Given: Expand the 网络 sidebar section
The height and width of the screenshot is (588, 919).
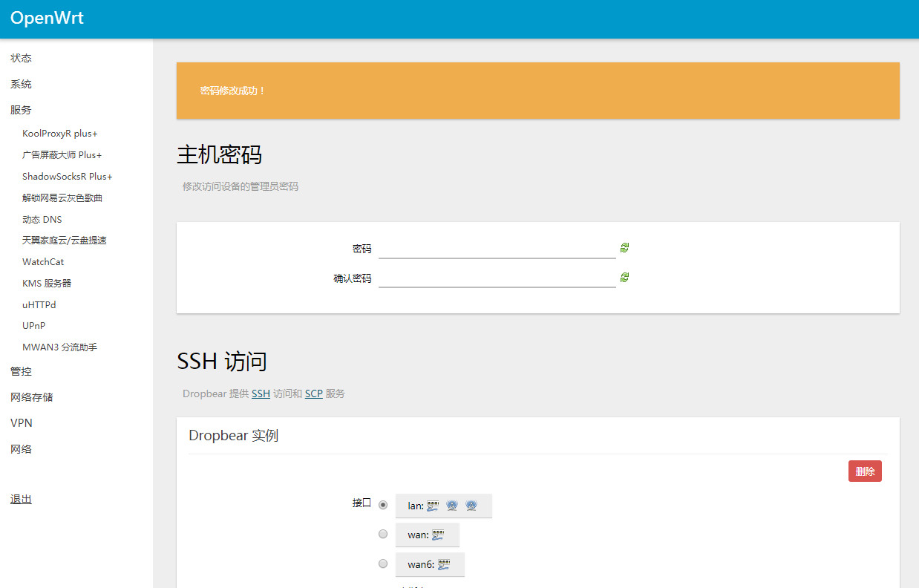Looking at the screenshot, I should tap(21, 449).
